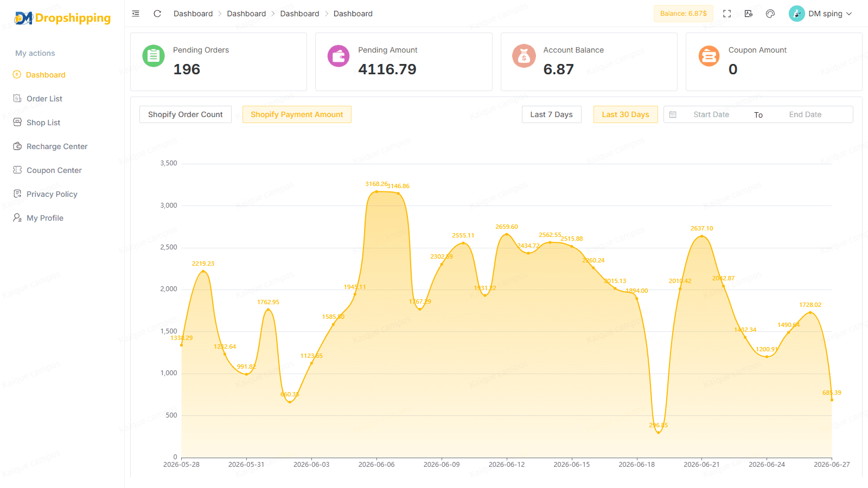Open the End Date picker field
The height and width of the screenshot is (488, 868).
pos(805,114)
